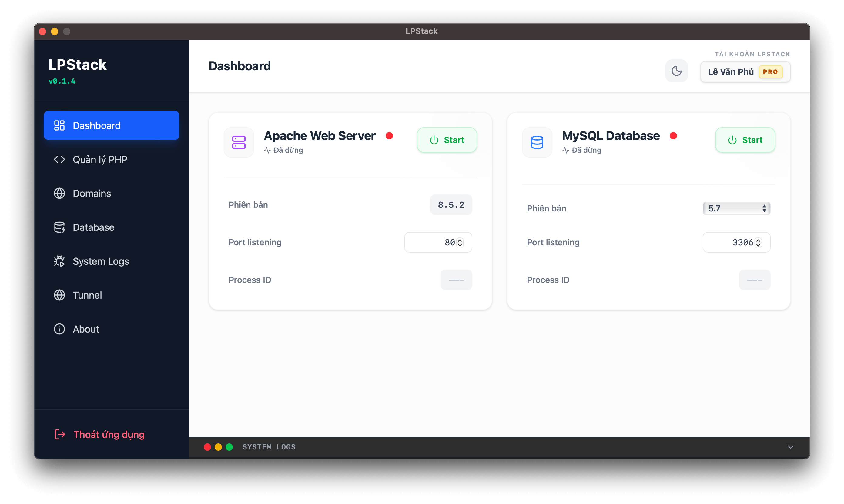
Task: Open the Tunnel sidebar page
Action: (87, 295)
